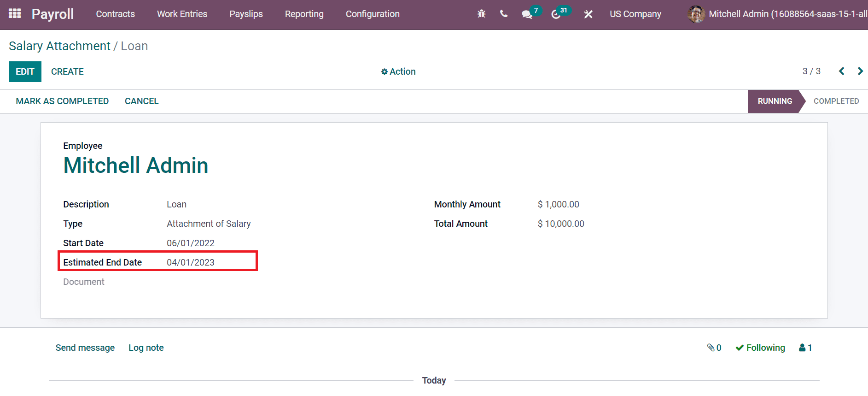
Task: Go back to Salary Attachment breadcrumb
Action: click(x=59, y=46)
